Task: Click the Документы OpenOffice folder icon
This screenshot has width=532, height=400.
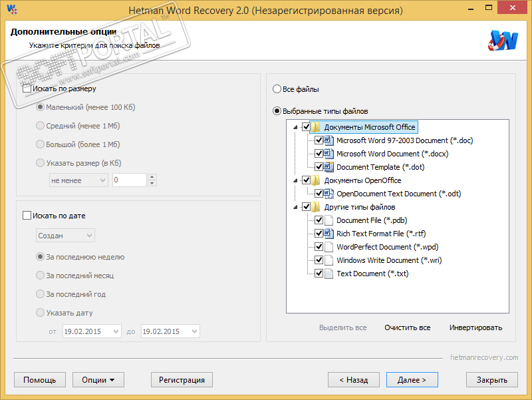Action: 315,180
